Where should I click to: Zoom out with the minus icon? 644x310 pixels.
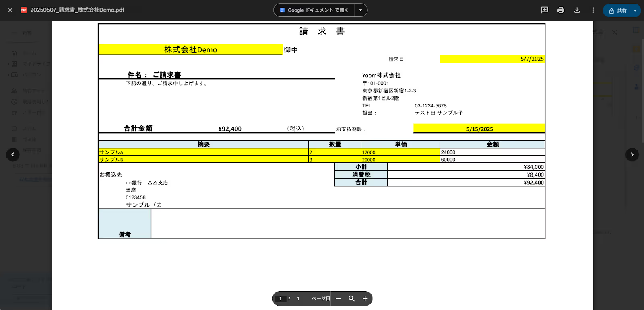tap(338, 298)
